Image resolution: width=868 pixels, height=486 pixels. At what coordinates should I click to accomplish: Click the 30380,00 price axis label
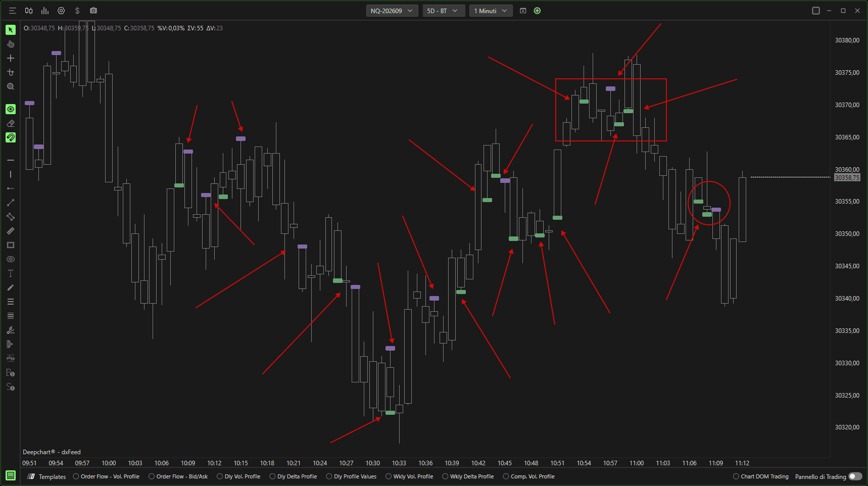point(847,40)
